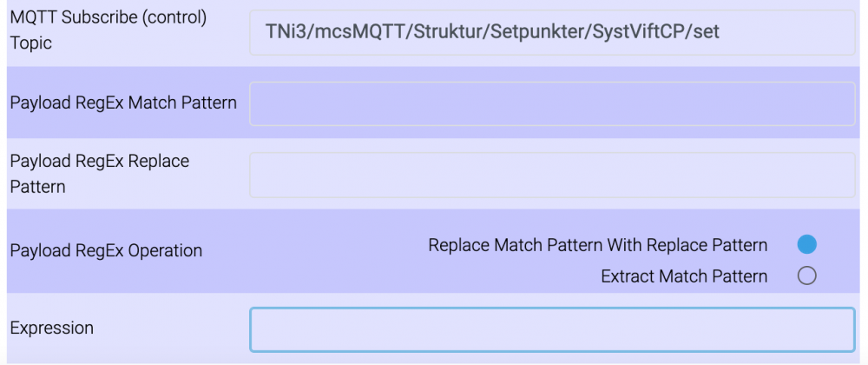Screen dimensions: 868x365
Task: Click the word 'Topic' under MQTT Subscribe
Action: pyautogui.click(x=31, y=43)
